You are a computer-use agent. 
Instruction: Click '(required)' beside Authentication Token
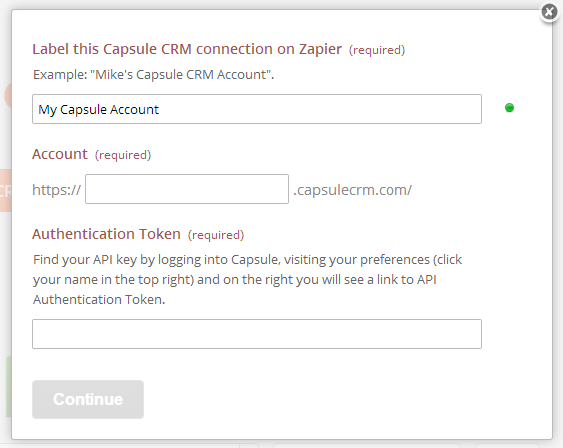click(216, 235)
